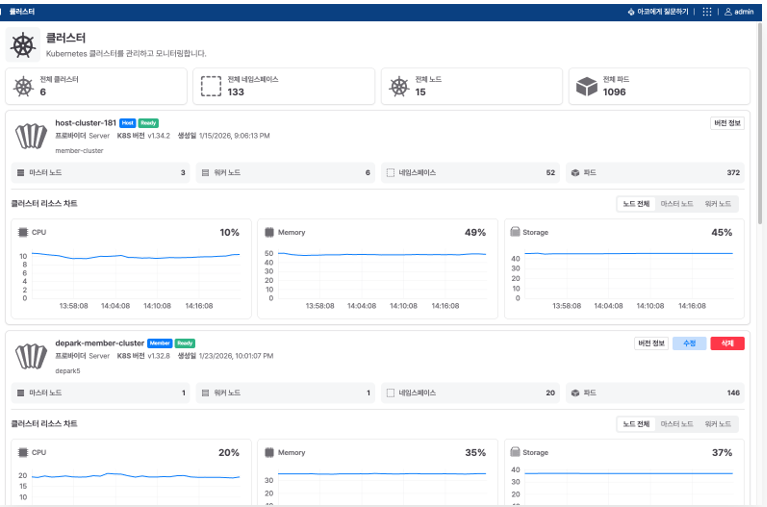Click the Kubernetes helm icon in page header

(23, 45)
